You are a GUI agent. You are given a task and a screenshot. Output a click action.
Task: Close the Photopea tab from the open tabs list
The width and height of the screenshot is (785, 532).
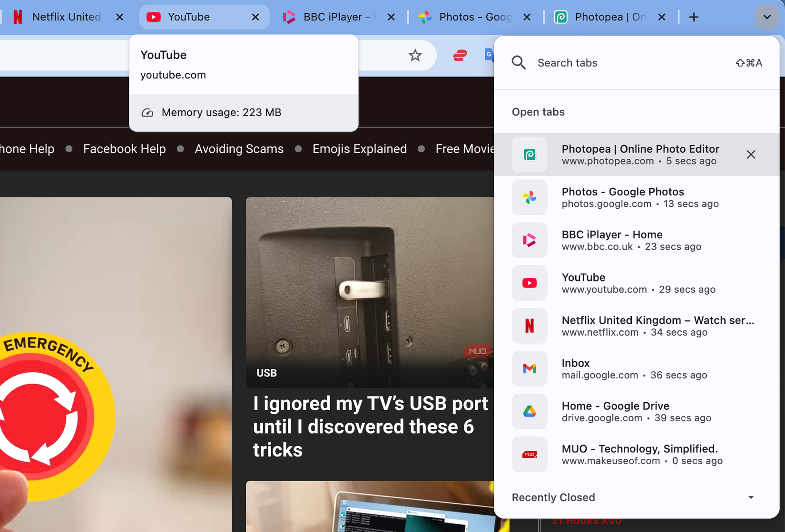(x=751, y=155)
